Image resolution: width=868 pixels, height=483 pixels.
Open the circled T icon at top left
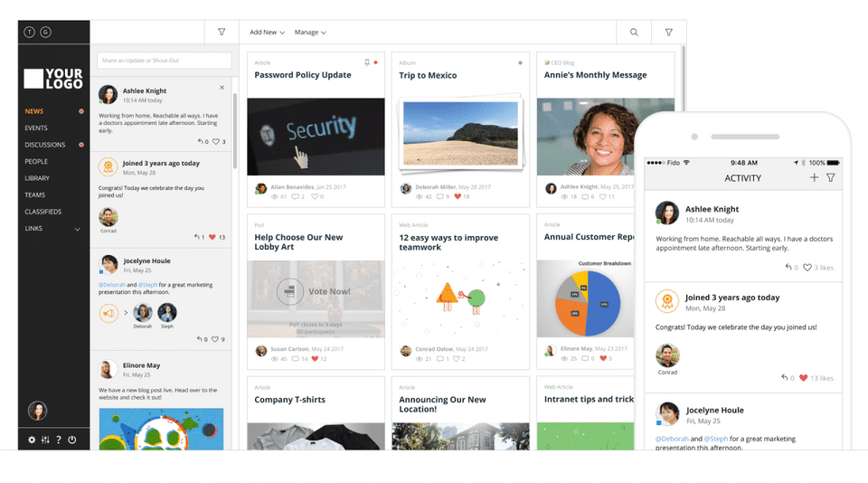point(29,33)
